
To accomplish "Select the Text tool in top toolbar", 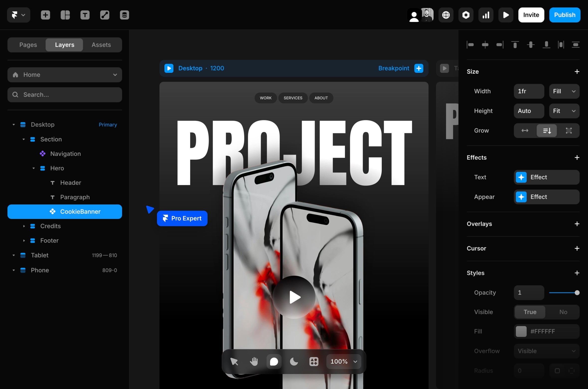I will point(85,15).
